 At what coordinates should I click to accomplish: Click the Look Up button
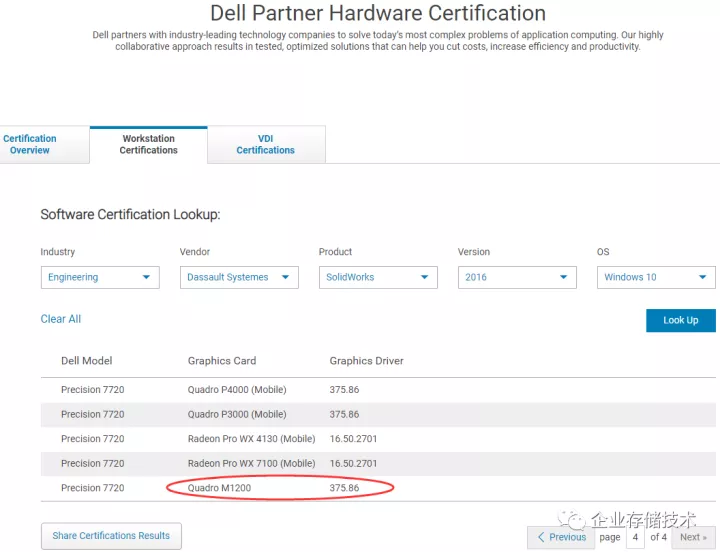pyautogui.click(x=681, y=321)
